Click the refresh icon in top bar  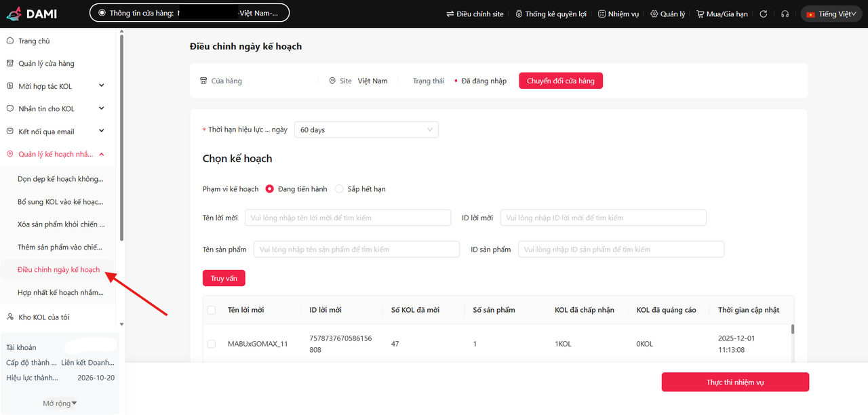coord(764,14)
